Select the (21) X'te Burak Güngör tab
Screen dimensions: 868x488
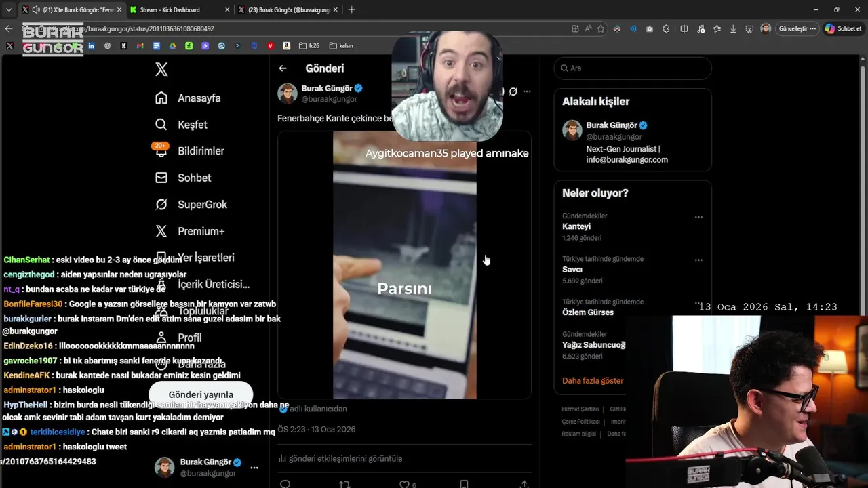[x=73, y=10]
